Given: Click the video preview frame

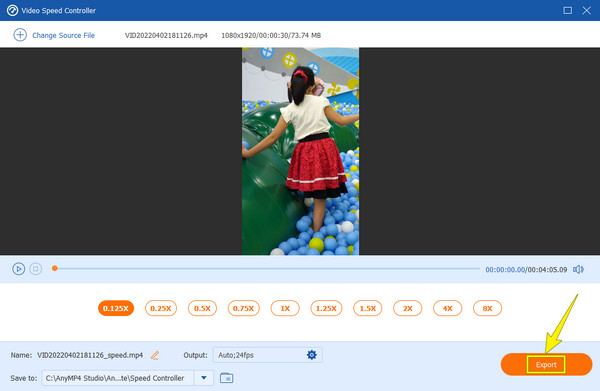Looking at the screenshot, I should [300, 151].
